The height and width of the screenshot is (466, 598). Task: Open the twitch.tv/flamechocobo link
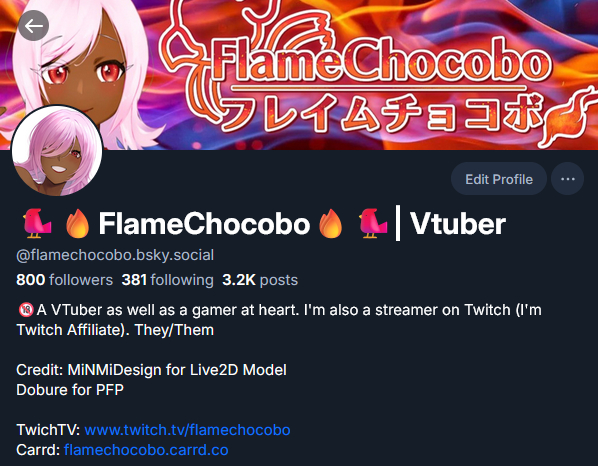187,430
